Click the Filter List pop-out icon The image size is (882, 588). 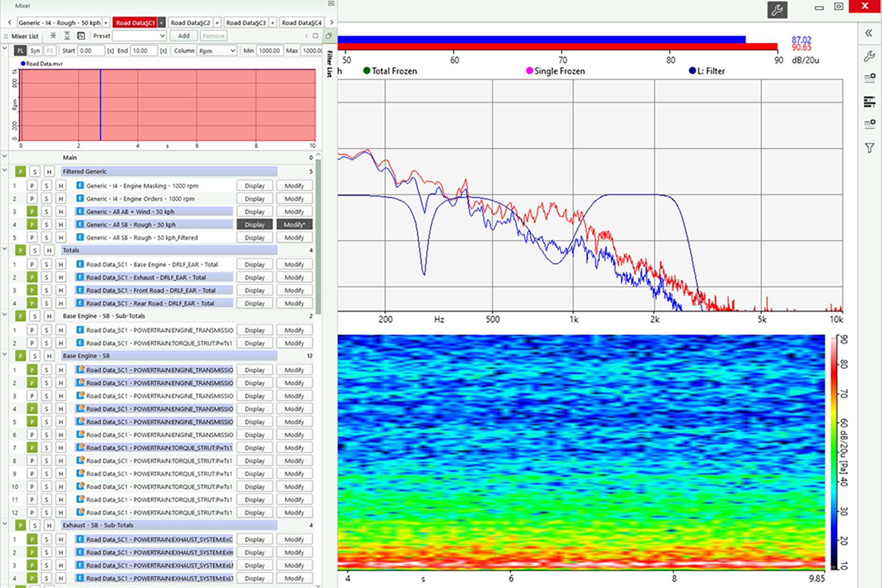click(x=329, y=36)
